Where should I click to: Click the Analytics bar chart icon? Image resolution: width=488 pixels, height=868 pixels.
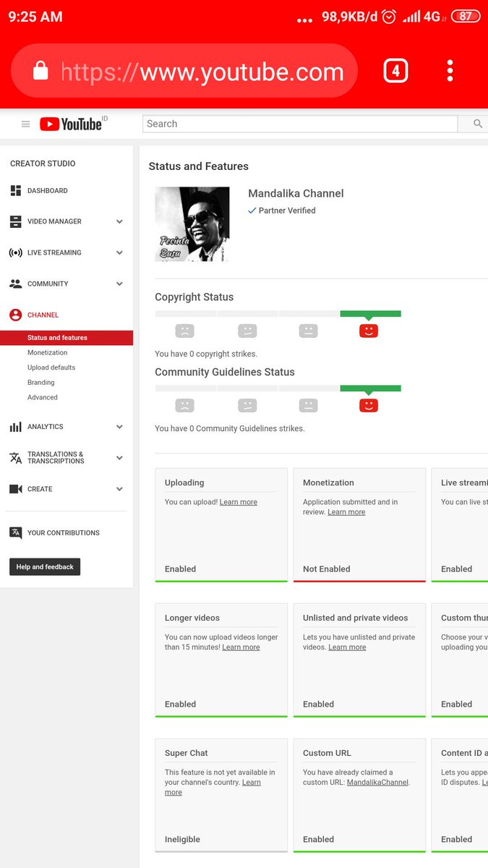click(15, 427)
